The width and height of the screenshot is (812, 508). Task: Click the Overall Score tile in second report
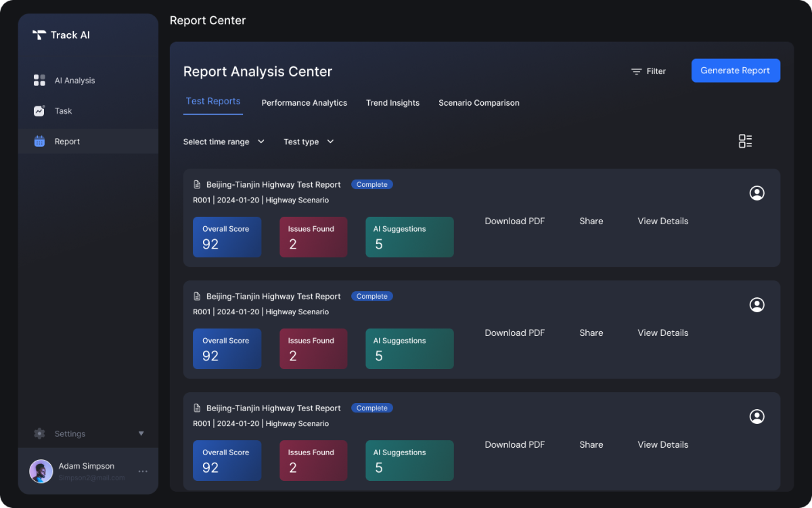click(x=227, y=349)
